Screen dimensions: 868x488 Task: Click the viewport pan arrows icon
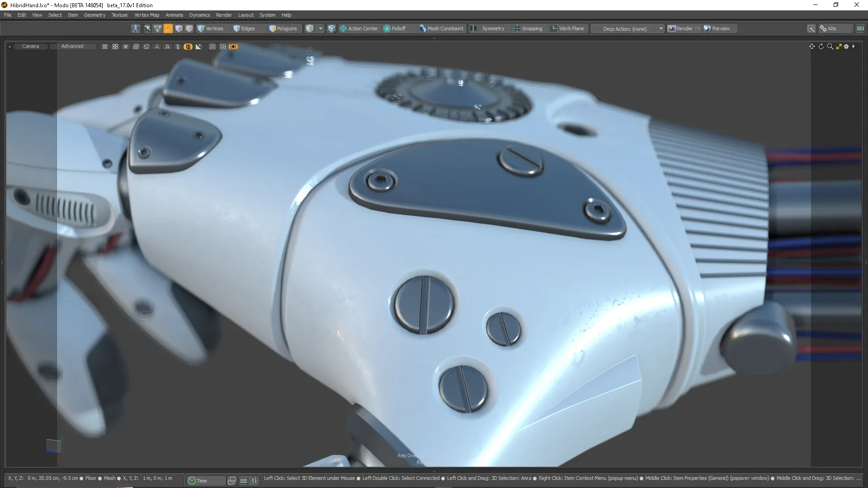pos(812,47)
